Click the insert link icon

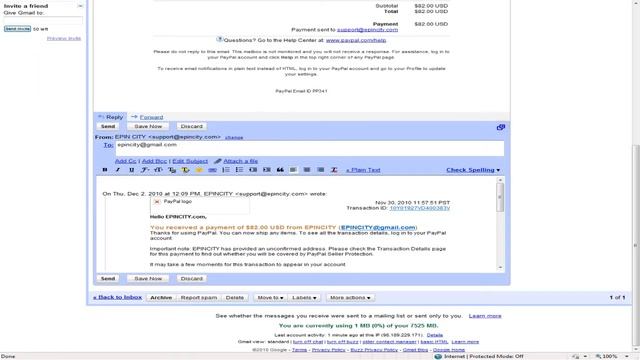[x=212, y=170]
